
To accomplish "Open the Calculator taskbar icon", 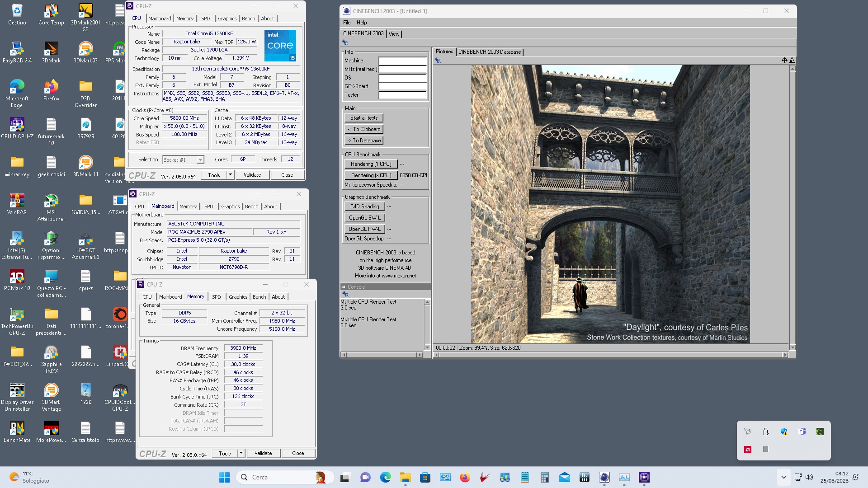I will [544, 477].
